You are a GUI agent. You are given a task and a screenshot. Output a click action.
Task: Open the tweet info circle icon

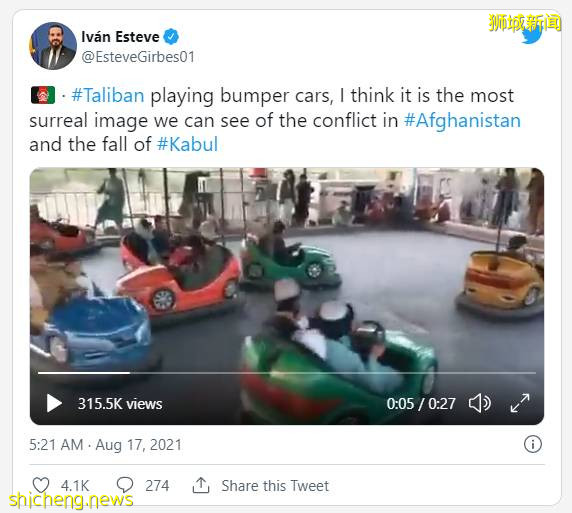[533, 444]
